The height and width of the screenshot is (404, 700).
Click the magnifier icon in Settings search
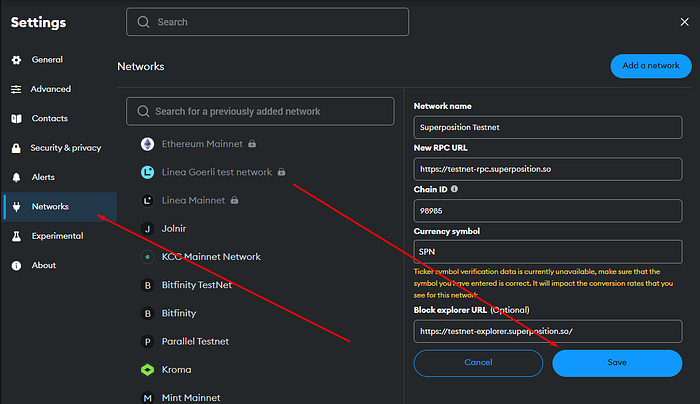pos(143,22)
